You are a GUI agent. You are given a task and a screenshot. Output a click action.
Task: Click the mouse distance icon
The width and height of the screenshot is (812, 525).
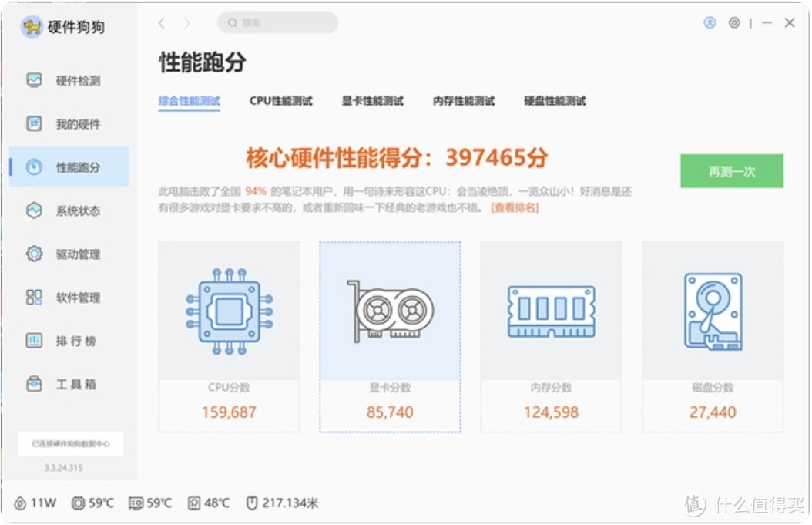[252, 503]
